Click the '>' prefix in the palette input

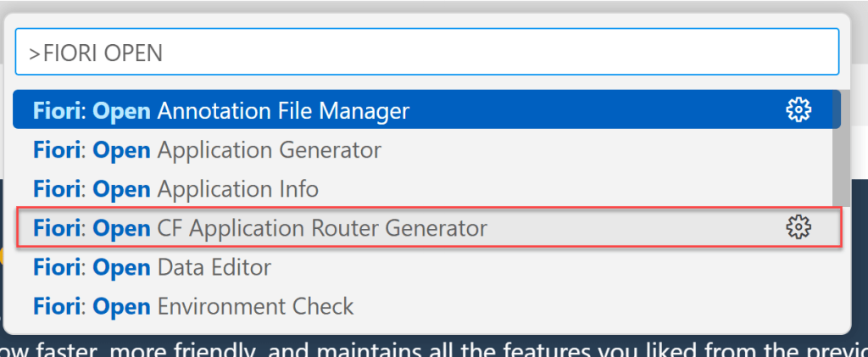tap(35, 53)
